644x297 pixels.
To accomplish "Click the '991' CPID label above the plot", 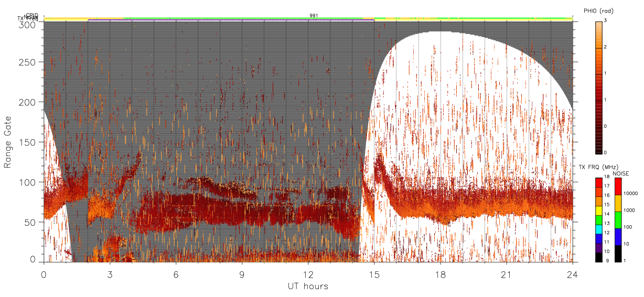I will click(x=314, y=16).
